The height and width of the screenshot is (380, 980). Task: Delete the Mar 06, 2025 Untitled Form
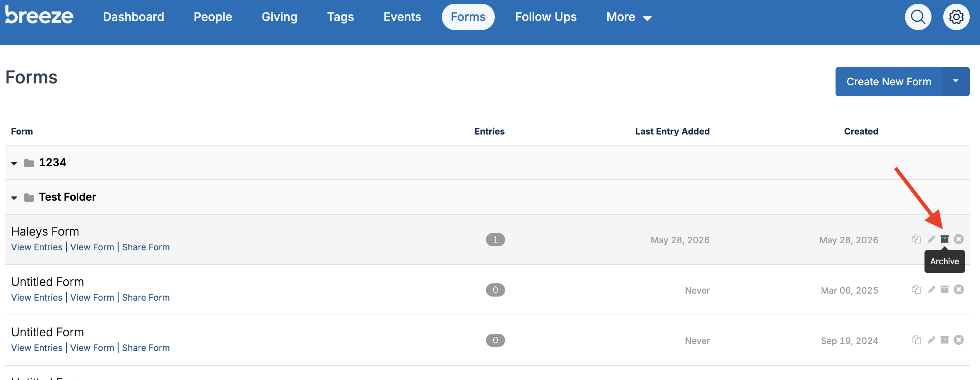pyautogui.click(x=958, y=290)
